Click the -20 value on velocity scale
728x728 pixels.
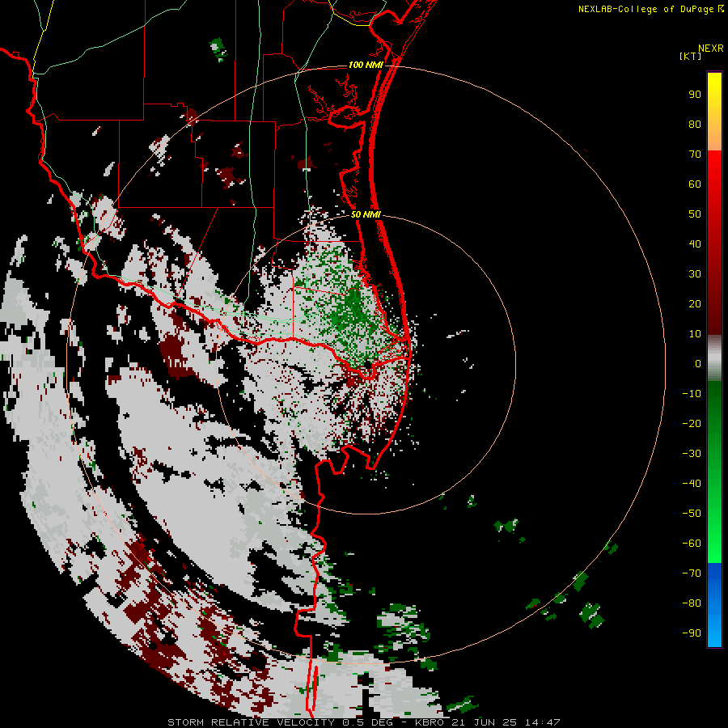click(x=692, y=424)
